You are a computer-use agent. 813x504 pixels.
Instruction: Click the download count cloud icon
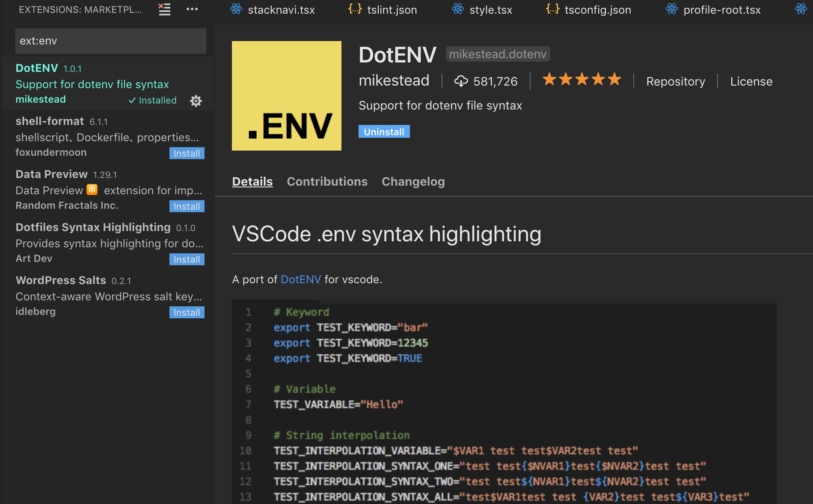point(461,81)
